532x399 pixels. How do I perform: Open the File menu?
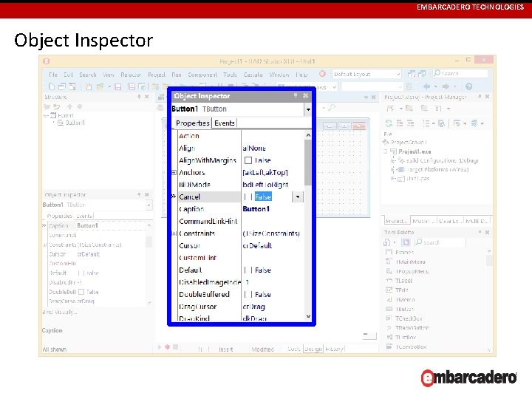[53, 75]
